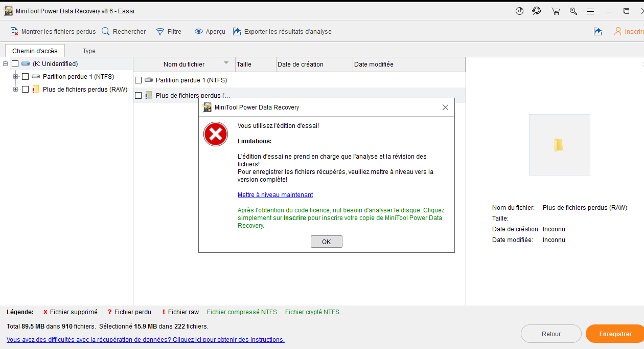Image resolution: width=644 pixels, height=349 pixels.
Task: Collapse the K: Unidentified tree node
Action: pyautogui.click(x=5, y=64)
